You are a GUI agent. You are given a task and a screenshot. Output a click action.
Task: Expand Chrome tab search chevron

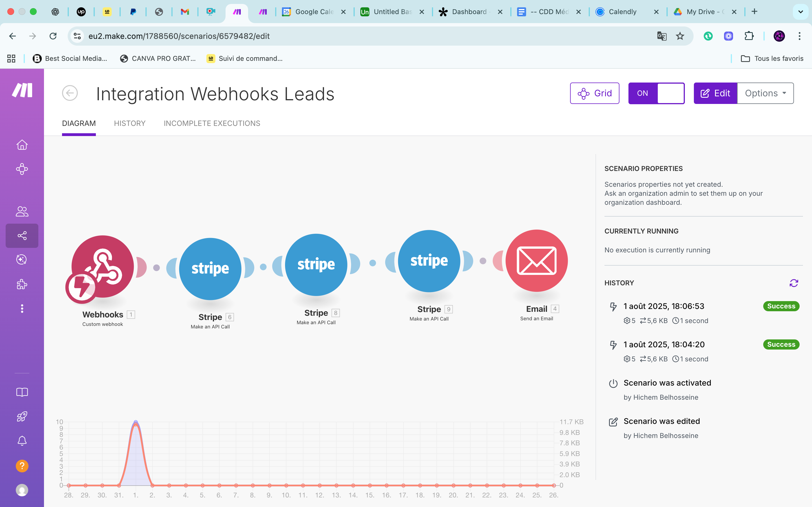tap(801, 12)
